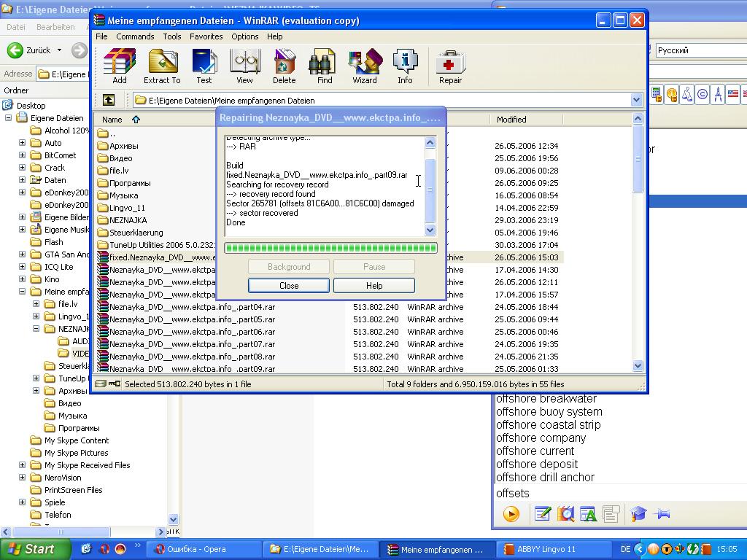Sort by Name column header
This screenshot has height=560, width=747.
click(x=112, y=120)
